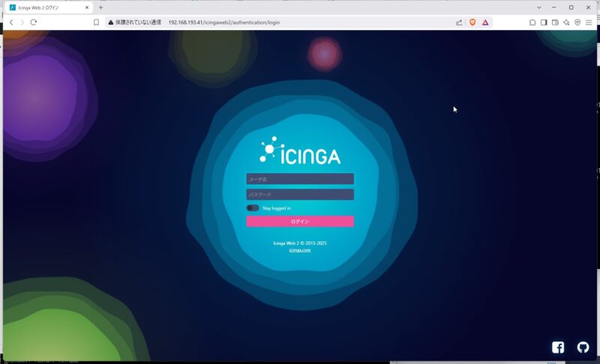Maximize the browser window
This screenshot has width=600, height=364.
click(x=571, y=7)
